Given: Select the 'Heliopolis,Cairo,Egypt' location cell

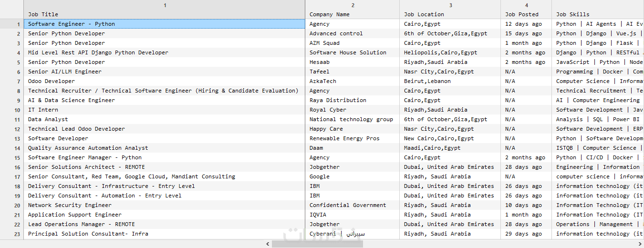Looking at the screenshot, I should [x=450, y=52].
